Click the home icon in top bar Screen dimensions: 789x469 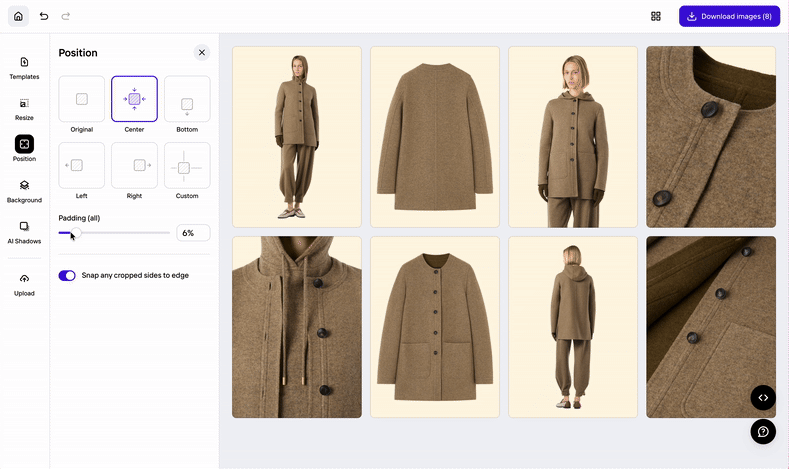[18, 16]
